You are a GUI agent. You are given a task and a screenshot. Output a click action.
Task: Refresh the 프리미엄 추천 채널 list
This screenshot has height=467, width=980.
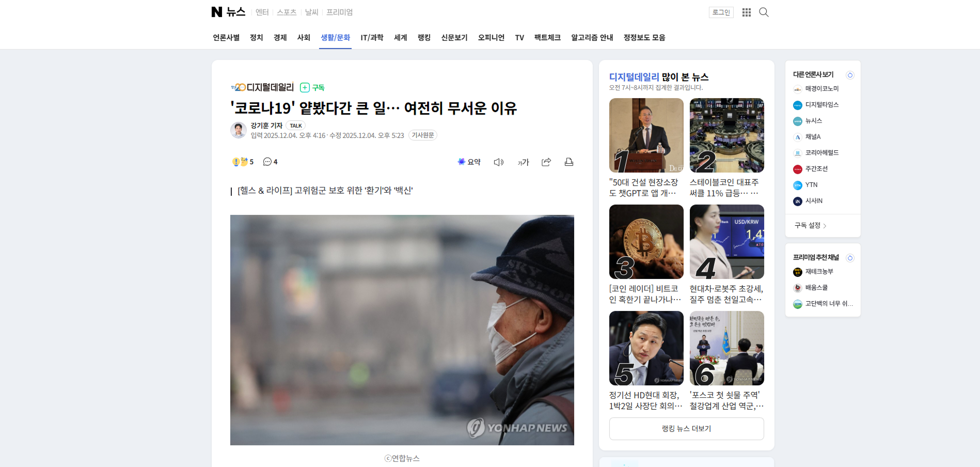pyautogui.click(x=850, y=258)
